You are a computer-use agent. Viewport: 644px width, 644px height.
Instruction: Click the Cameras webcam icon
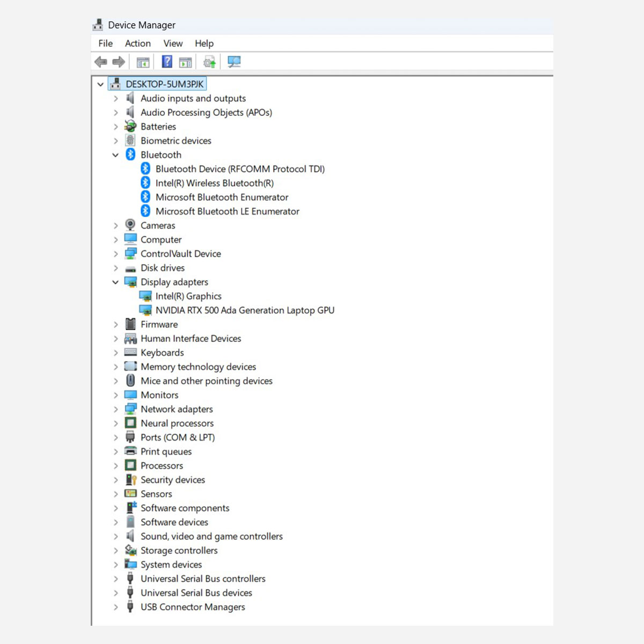tap(130, 225)
